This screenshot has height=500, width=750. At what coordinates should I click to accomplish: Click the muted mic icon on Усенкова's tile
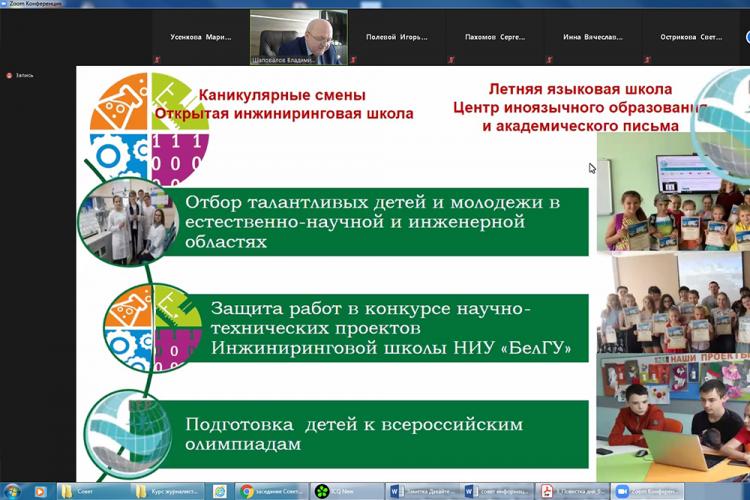(x=157, y=60)
